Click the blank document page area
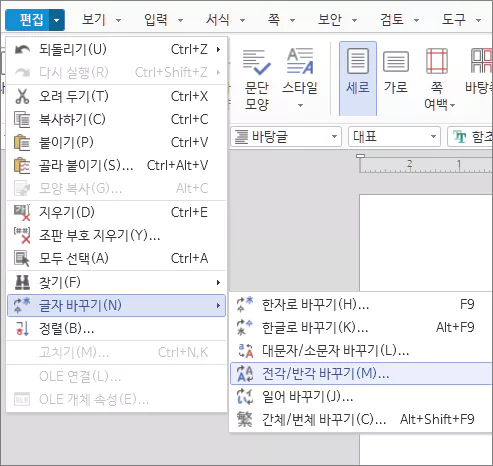 click(x=426, y=242)
